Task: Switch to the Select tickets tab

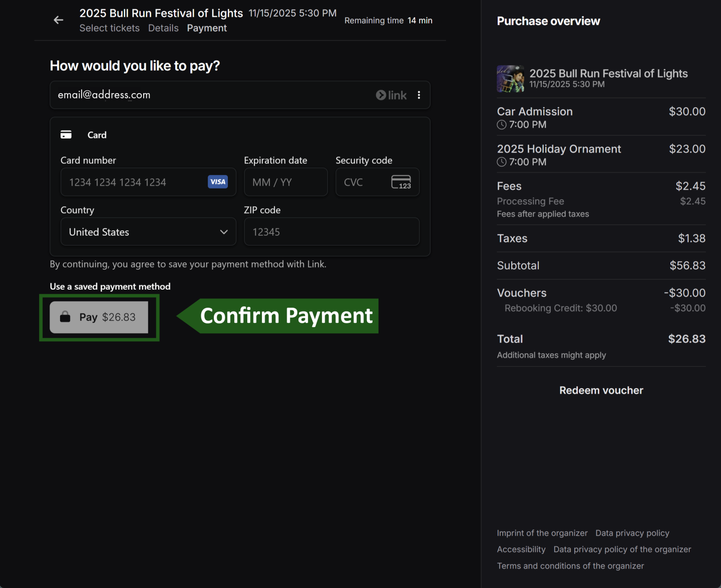Action: [x=109, y=28]
